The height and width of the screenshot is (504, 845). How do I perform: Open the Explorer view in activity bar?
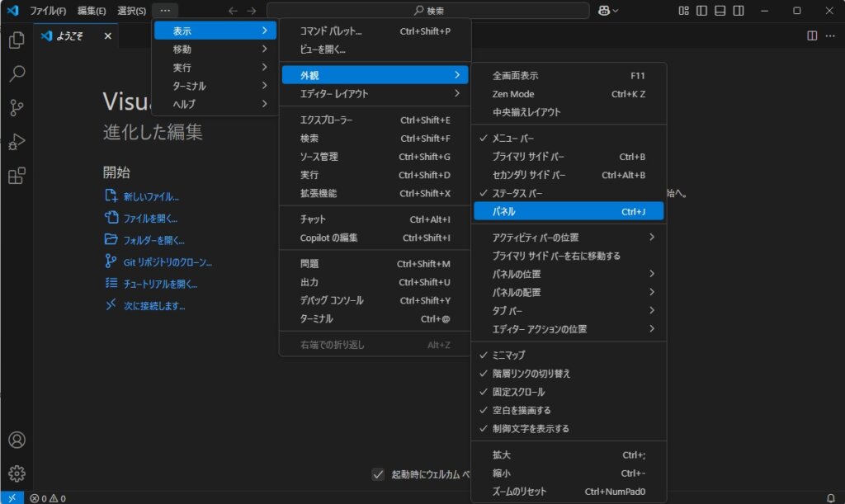click(17, 40)
